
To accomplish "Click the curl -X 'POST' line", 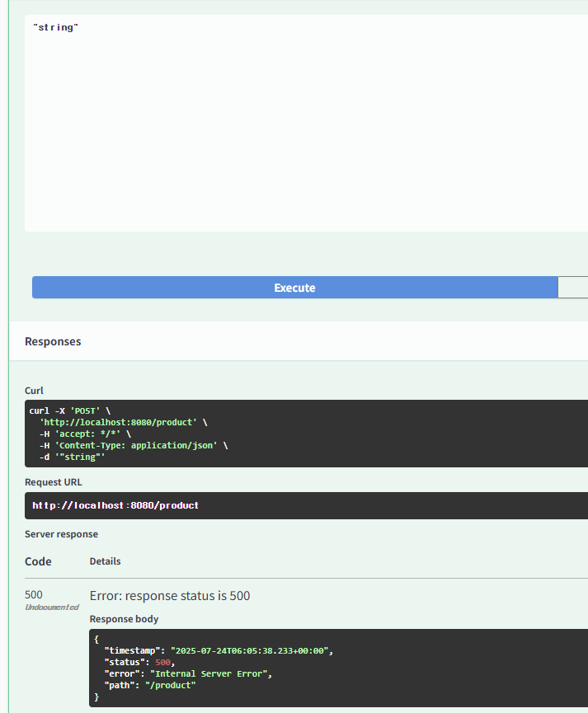I will click(69, 410).
